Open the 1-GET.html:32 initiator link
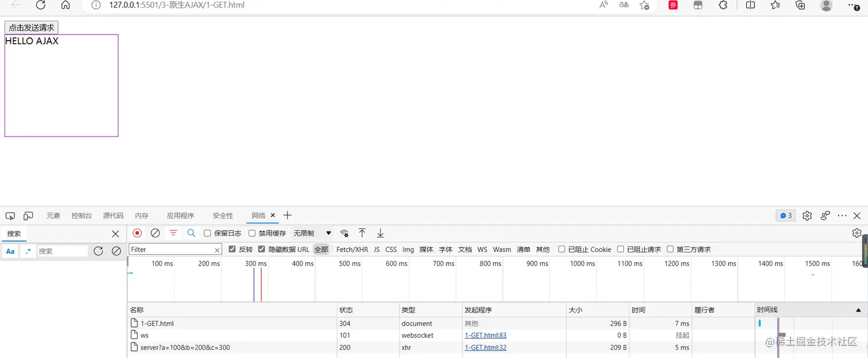 pyautogui.click(x=486, y=347)
